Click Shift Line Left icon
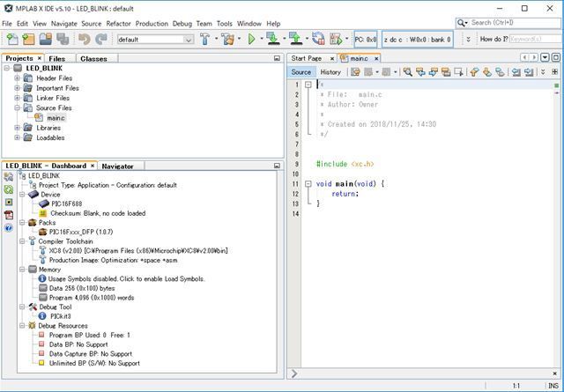This screenshot has width=564, height=392. click(516, 72)
